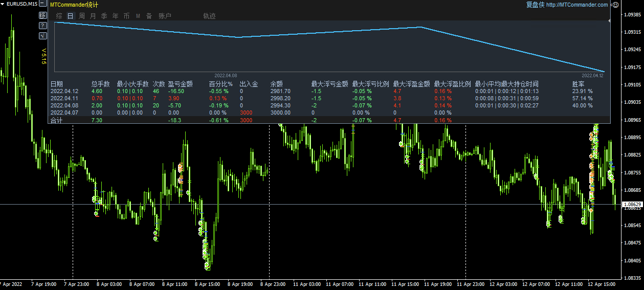
Task: Click the 最大浮盈比例 column header
Action: (x=452, y=84)
